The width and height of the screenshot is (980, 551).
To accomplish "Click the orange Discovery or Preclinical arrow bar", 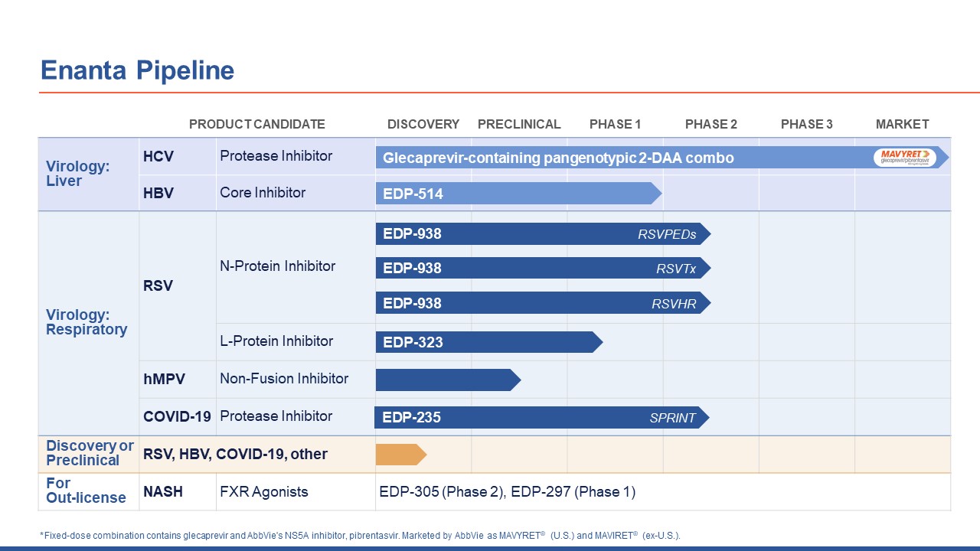I will pos(400,455).
